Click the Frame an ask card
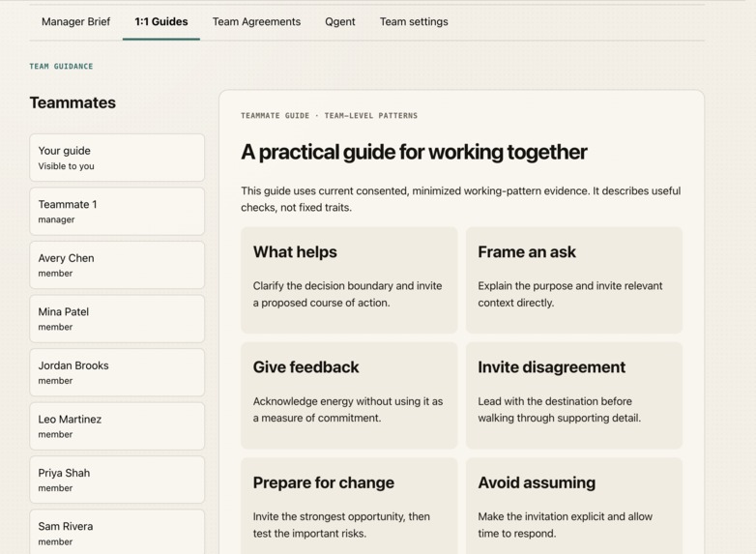 coord(573,280)
